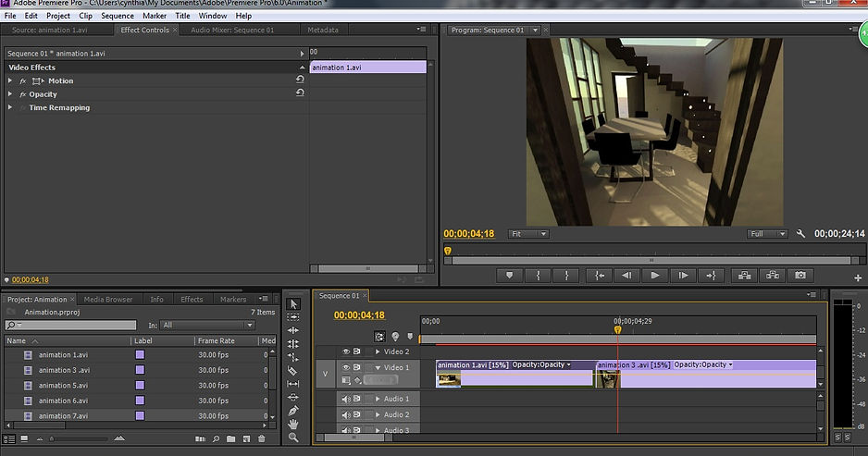Screen dimensions: 868x456
Task: Click animation 5.avi in project list
Action: (x=63, y=386)
